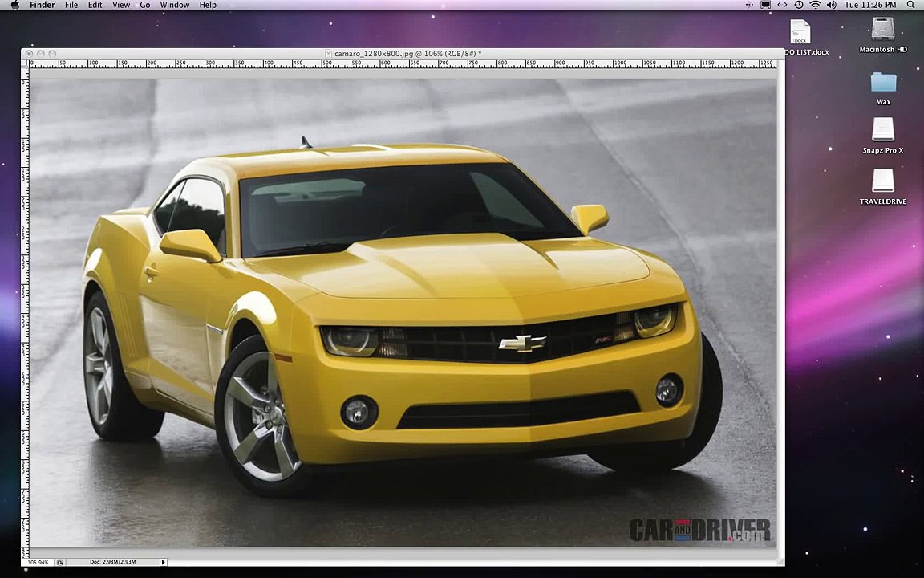Viewport: 924px width, 578px height.
Task: Click the dotted cross icon in menu bar
Action: coord(749,5)
